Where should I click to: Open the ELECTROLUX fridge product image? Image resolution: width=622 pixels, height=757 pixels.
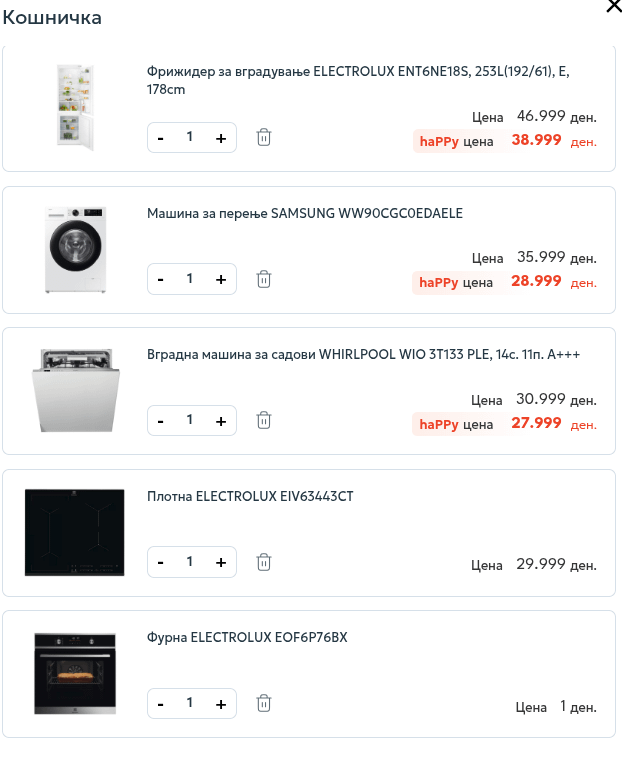tap(75, 108)
